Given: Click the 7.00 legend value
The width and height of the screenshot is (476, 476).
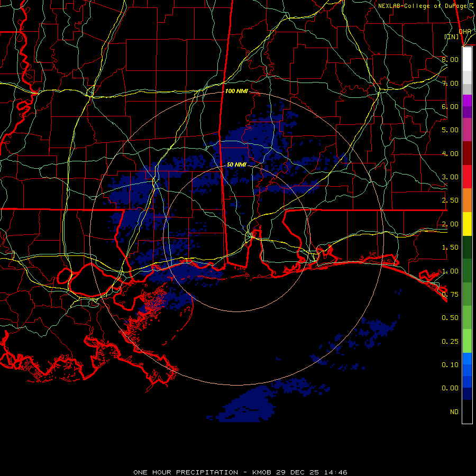Looking at the screenshot, I should [450, 83].
